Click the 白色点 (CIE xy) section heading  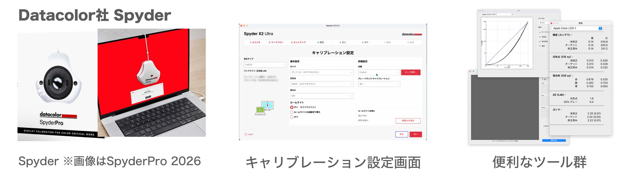point(563,57)
